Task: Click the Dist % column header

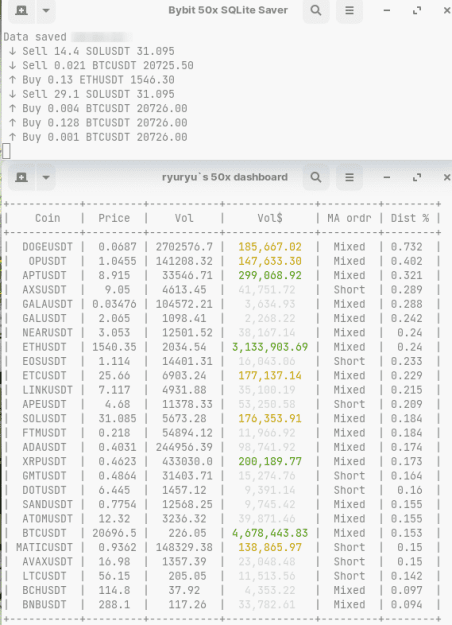Action: [x=410, y=218]
